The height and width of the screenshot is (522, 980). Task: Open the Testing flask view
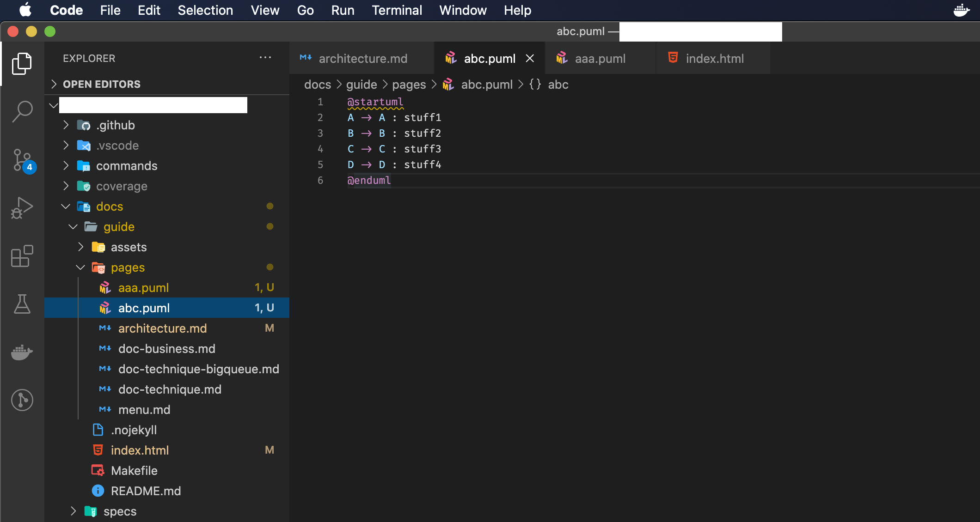pos(22,304)
